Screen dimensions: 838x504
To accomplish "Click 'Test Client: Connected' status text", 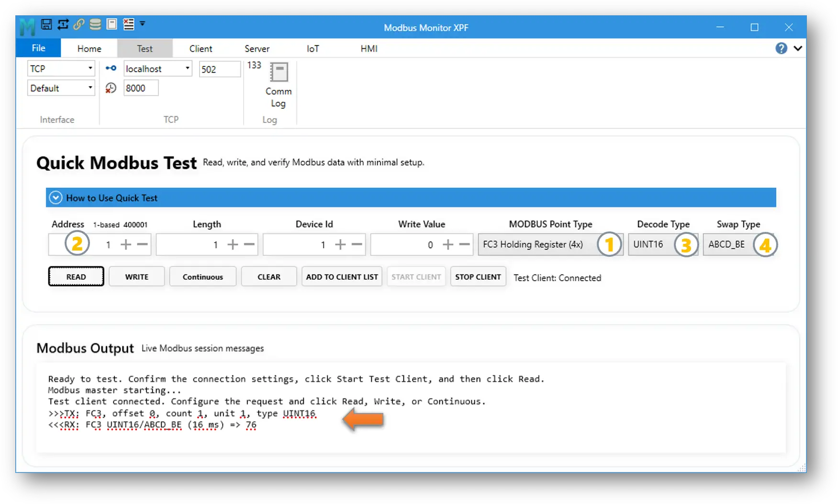I will pyautogui.click(x=557, y=278).
